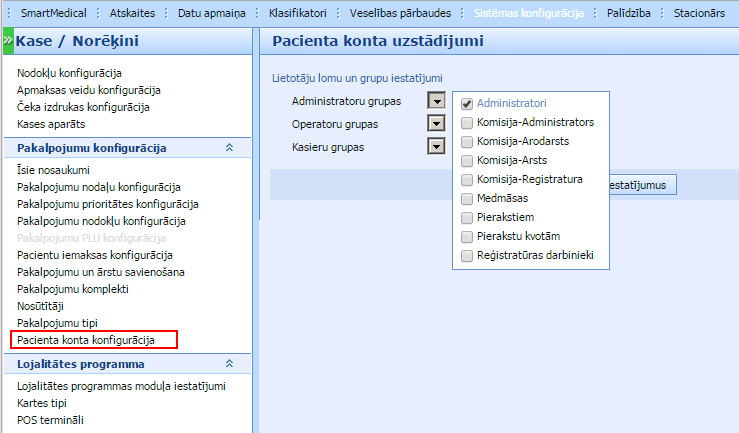Open the Klasifikatori menu
Viewport: 739px width, 433px height.
[x=298, y=13]
